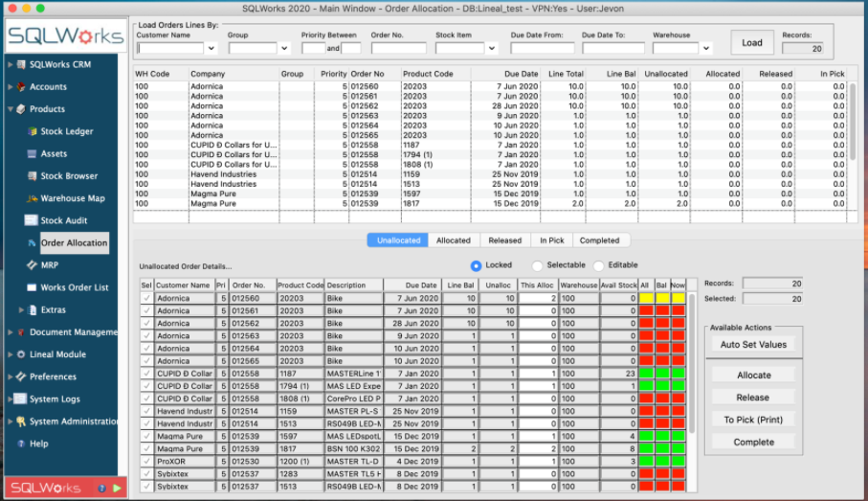Collapse the Products tree node
The image size is (868, 501).
pyautogui.click(x=10, y=108)
